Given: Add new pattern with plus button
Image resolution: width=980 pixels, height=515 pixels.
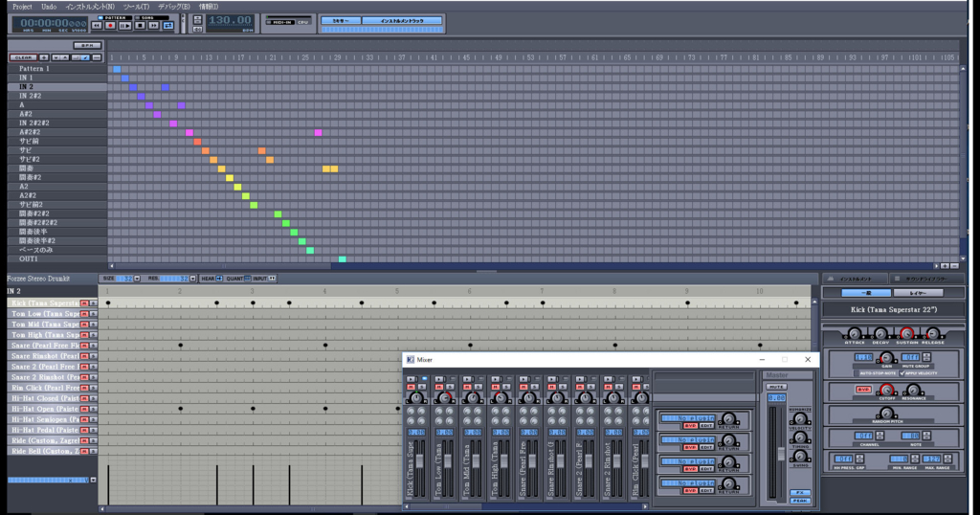Looking at the screenshot, I should pyautogui.click(x=44, y=57).
